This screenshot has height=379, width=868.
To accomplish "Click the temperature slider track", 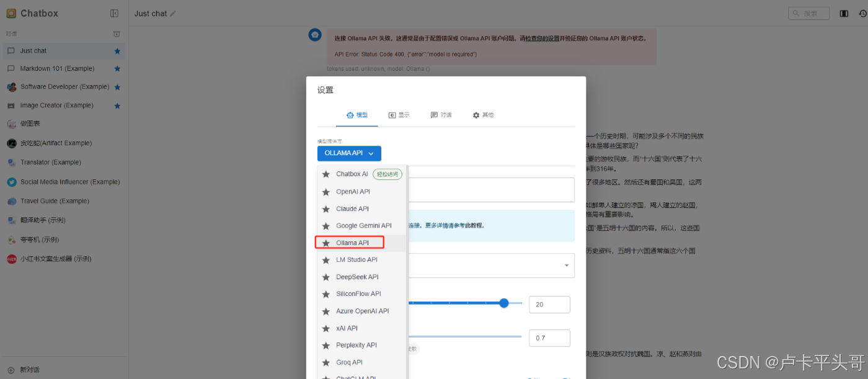I will click(x=465, y=337).
